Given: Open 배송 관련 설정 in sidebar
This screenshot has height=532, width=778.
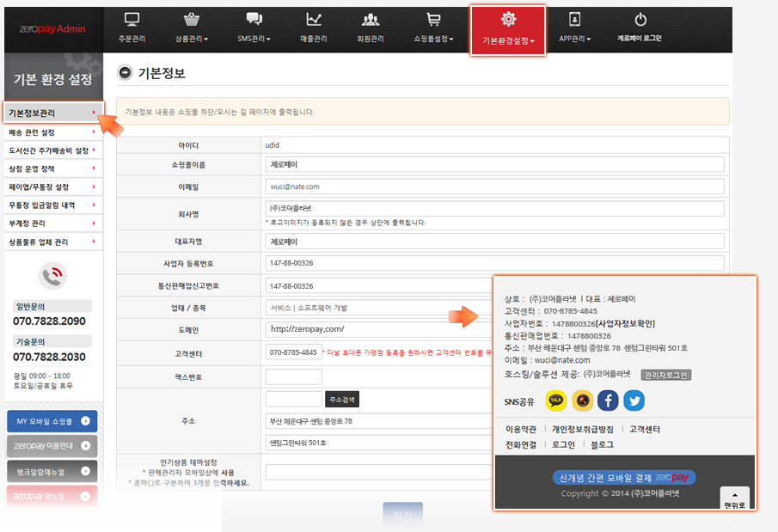Looking at the screenshot, I should click(53, 132).
